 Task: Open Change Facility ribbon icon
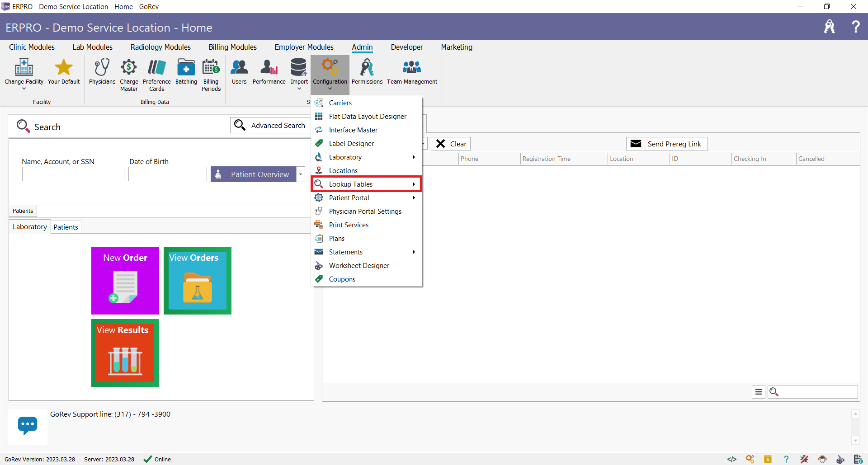[24, 68]
